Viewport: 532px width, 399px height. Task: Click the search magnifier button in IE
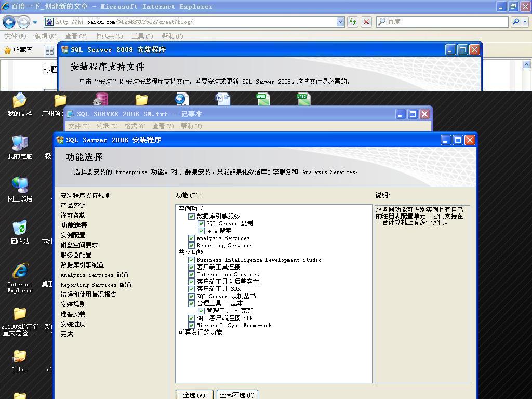(516, 22)
